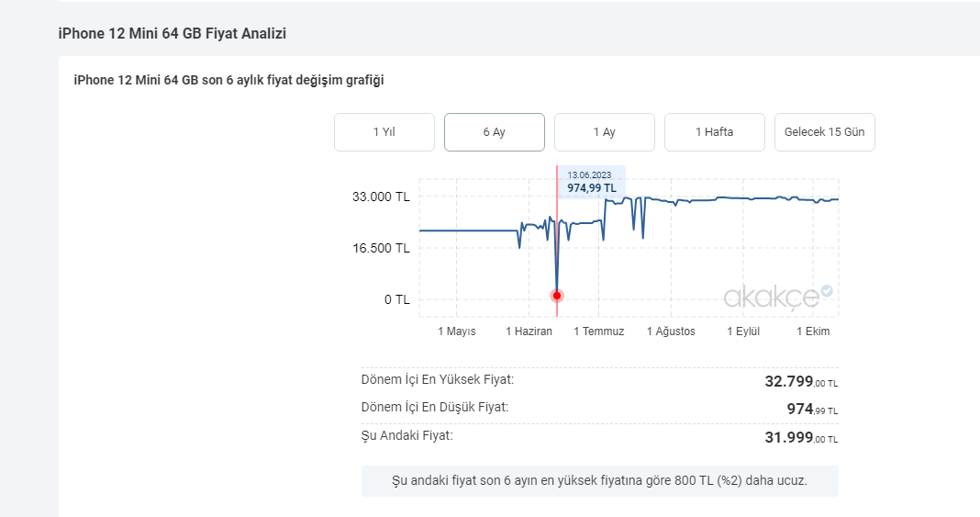Click the lowest price value 974,99 TL
Viewport: 980px width, 517px height.
811,410
